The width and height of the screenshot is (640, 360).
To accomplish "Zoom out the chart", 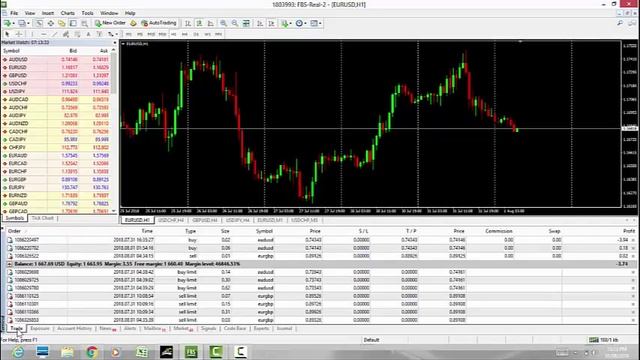I will pyautogui.click(x=235, y=23).
